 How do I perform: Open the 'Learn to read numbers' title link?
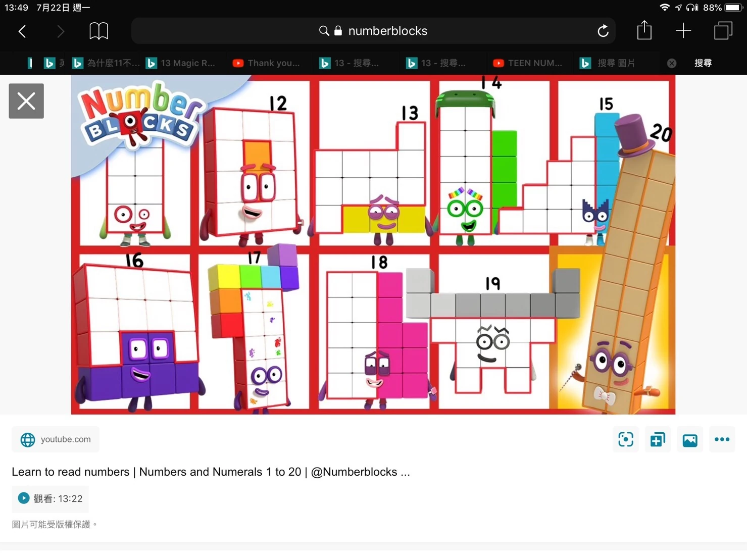point(211,472)
